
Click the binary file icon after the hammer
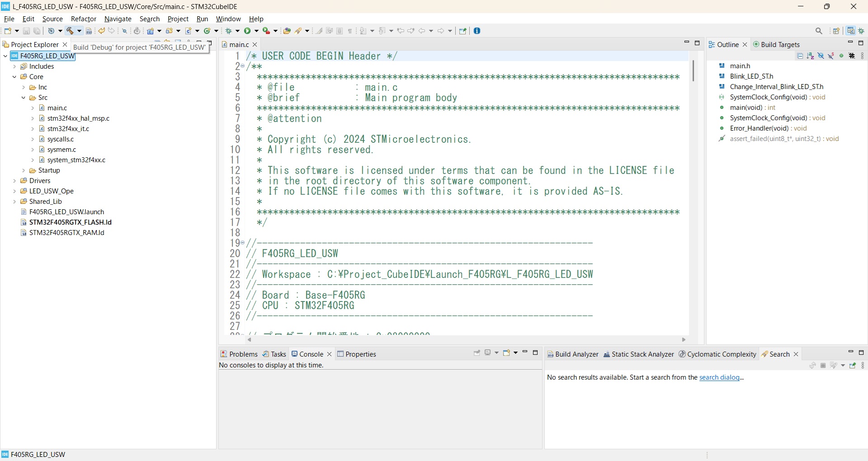click(89, 31)
